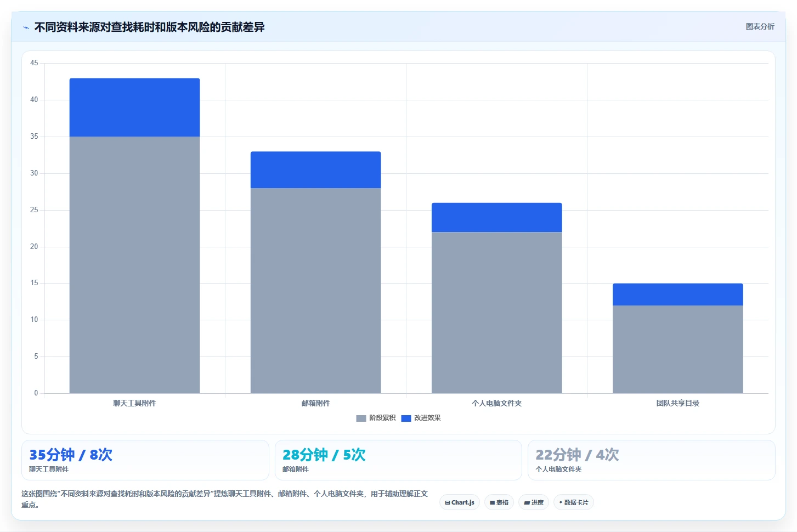Click the 35分钟 / 8次 stat value

pos(71,455)
